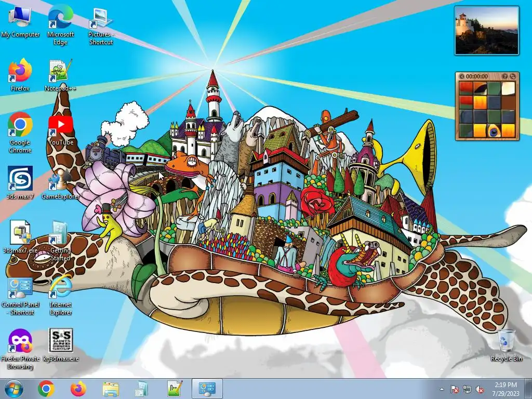This screenshot has height=399, width=532.
Task: Select the Internet Explorer desktop shortcut
Action: click(x=60, y=296)
